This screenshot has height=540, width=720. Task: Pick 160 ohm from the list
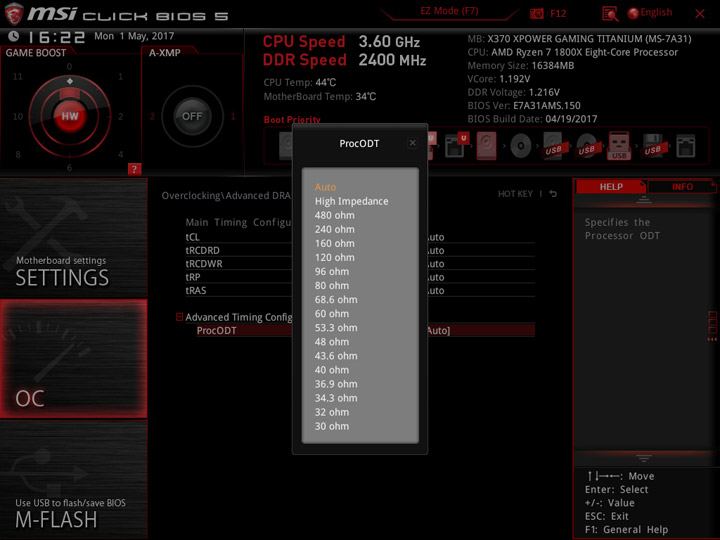point(334,243)
